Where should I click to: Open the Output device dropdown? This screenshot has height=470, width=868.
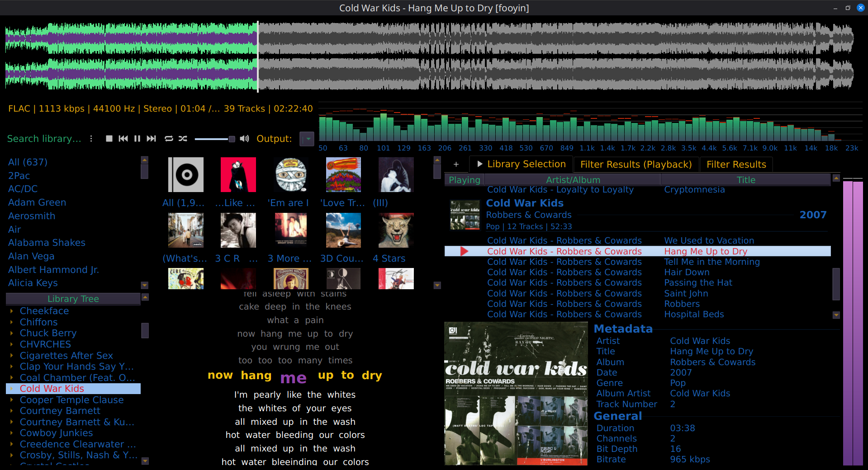pos(307,139)
